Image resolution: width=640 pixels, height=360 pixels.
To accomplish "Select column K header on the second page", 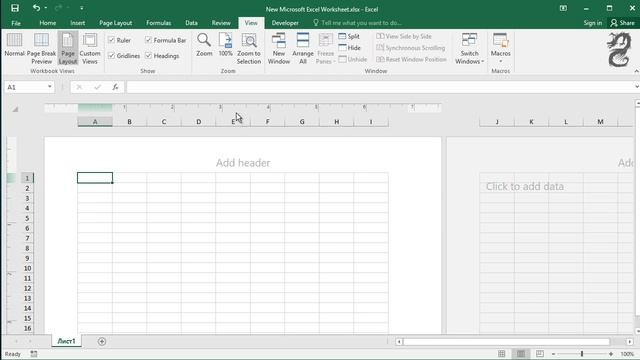I will pos(531,122).
